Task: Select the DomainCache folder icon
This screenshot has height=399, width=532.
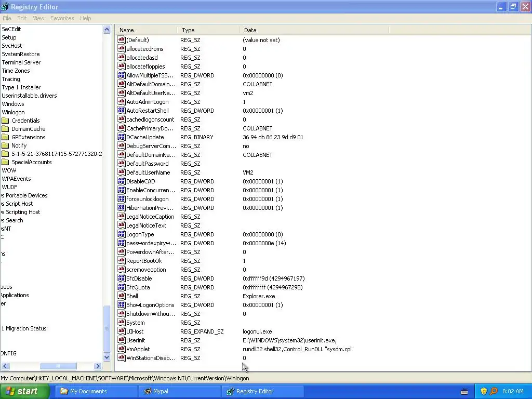Action: pos(5,129)
